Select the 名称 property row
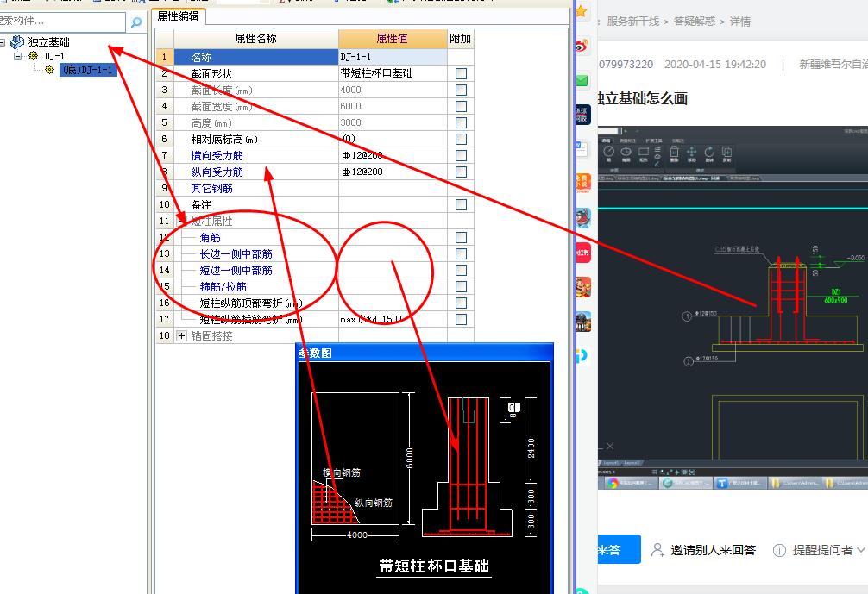Viewport: 868px width, 594px height. [255, 57]
